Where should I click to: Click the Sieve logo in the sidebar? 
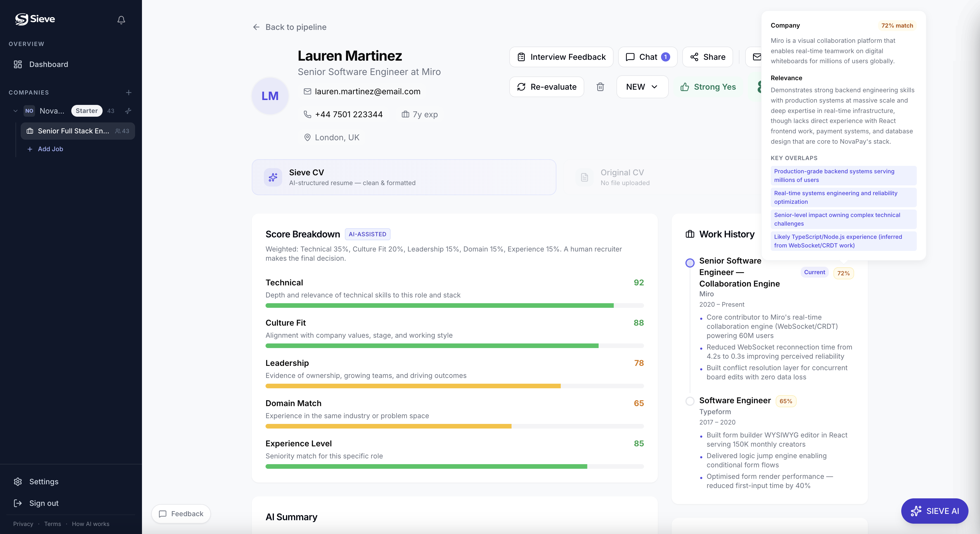(x=35, y=19)
